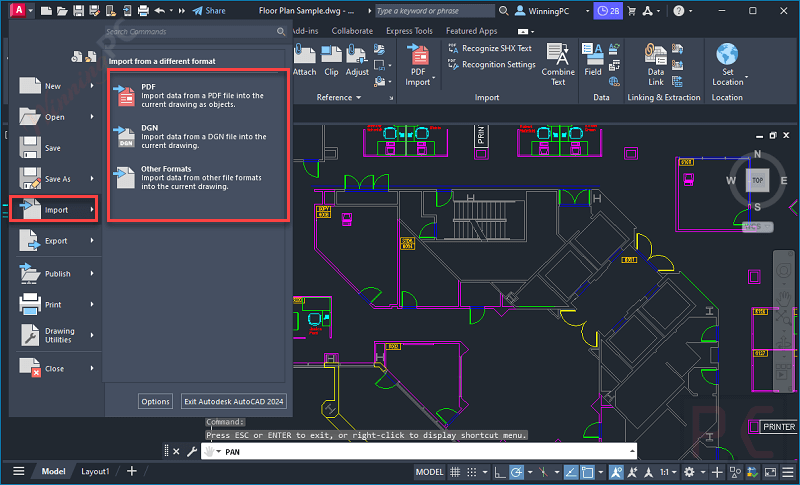Toggle Polar tracking in status bar

[x=516, y=472]
